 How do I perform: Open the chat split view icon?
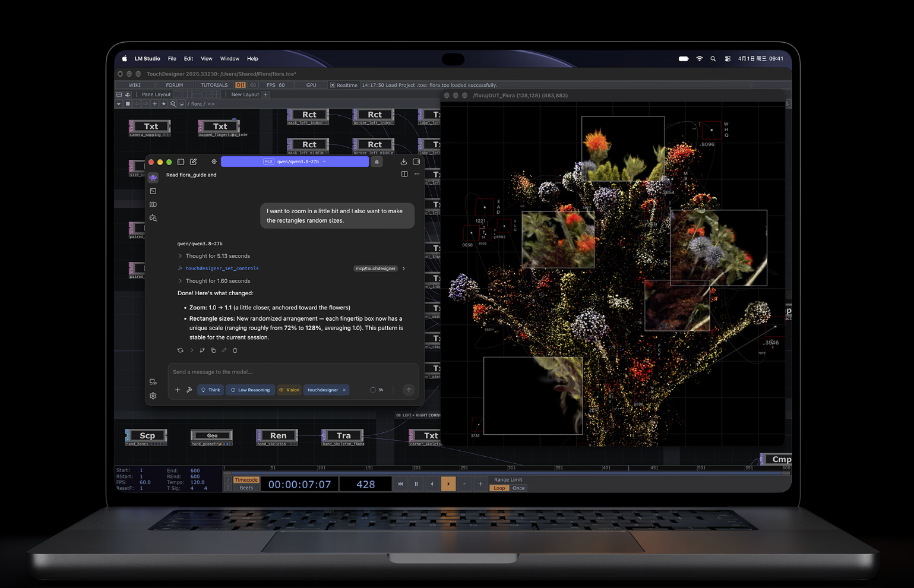pos(404,175)
